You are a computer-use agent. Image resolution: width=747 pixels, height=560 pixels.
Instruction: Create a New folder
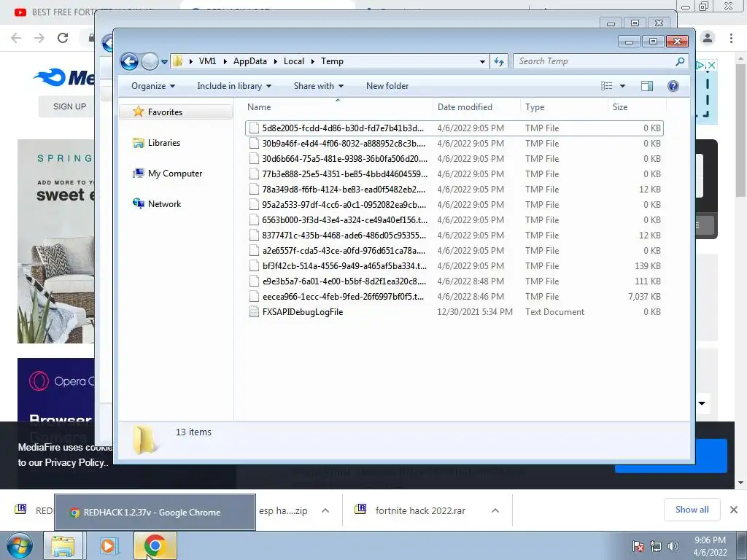point(387,86)
